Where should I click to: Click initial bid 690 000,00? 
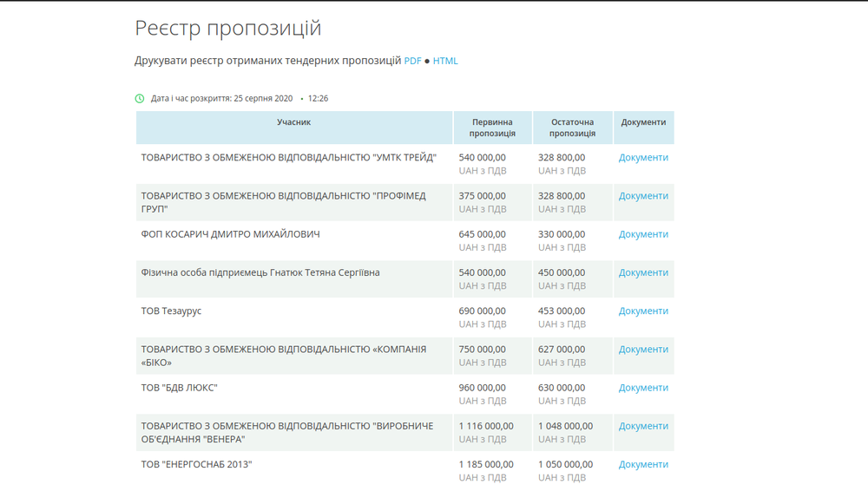(x=482, y=311)
